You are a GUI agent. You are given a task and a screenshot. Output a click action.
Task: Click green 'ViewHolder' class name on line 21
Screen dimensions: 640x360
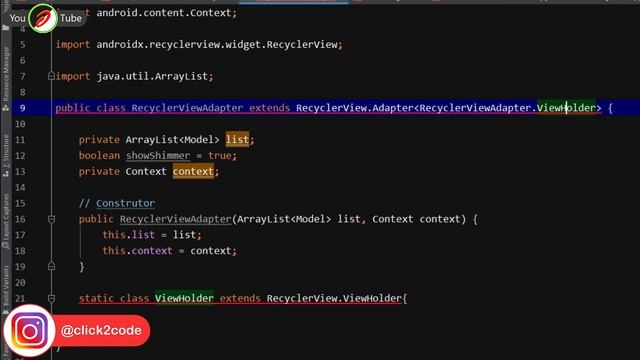click(184, 298)
